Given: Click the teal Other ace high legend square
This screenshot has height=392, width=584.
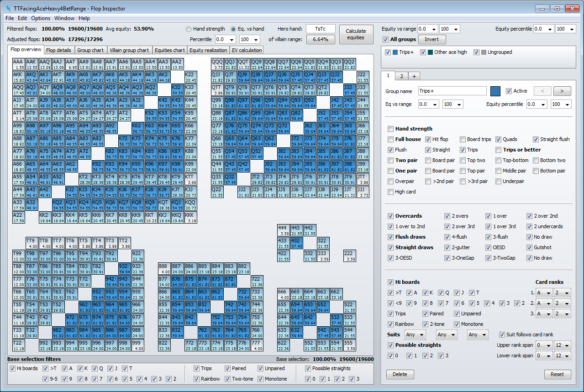Looking at the screenshot, I should point(430,52).
